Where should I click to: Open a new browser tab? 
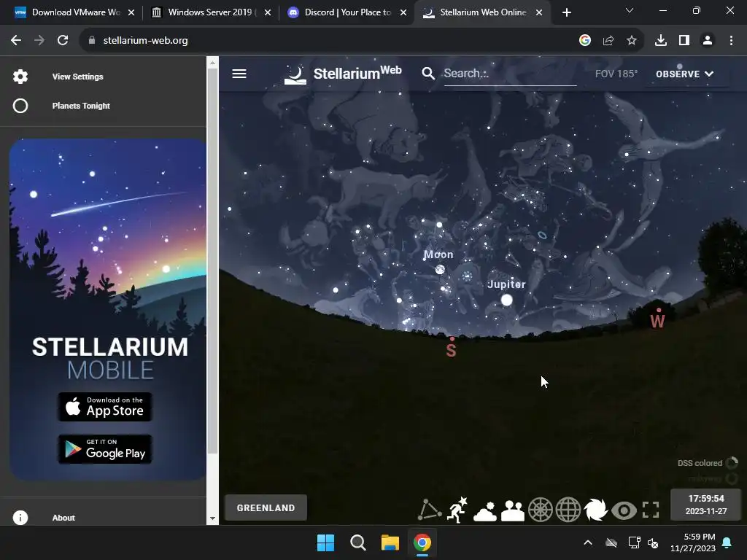566,12
